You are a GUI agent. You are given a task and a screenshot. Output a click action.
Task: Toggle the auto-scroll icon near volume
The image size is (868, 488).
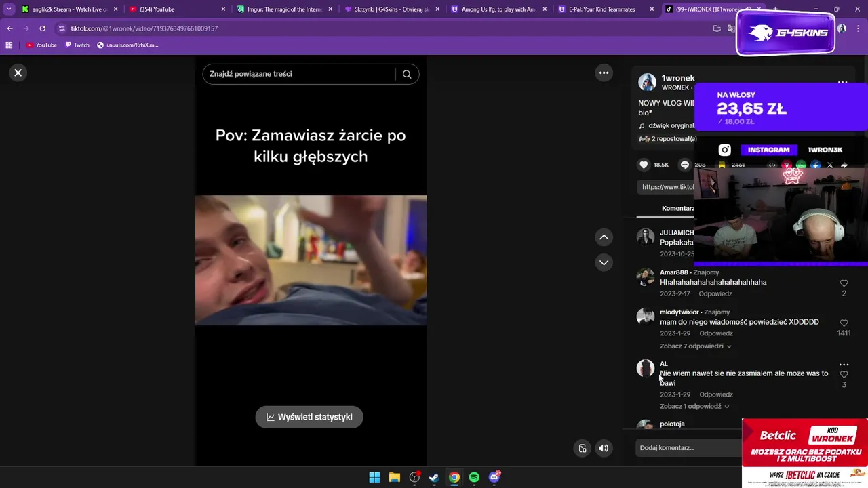(x=583, y=448)
